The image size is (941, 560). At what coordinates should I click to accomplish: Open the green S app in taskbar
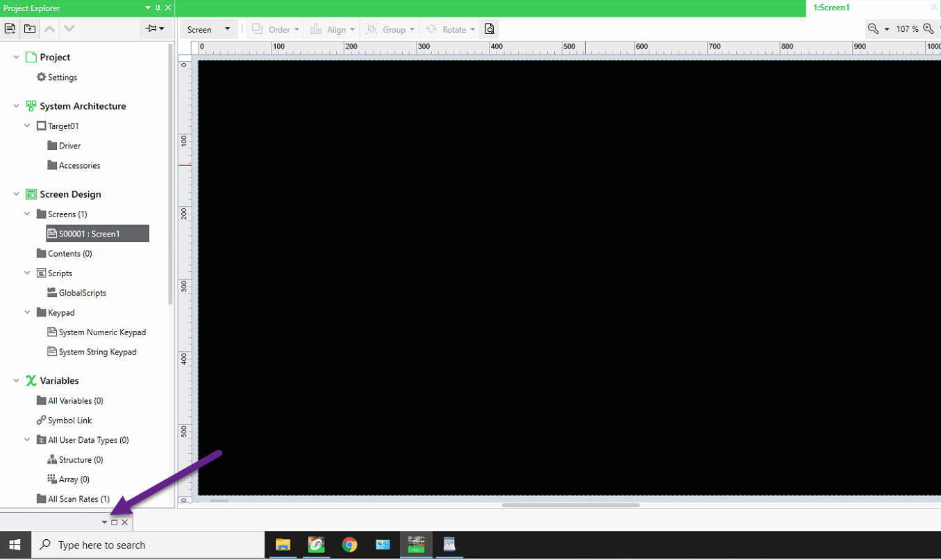click(316, 545)
